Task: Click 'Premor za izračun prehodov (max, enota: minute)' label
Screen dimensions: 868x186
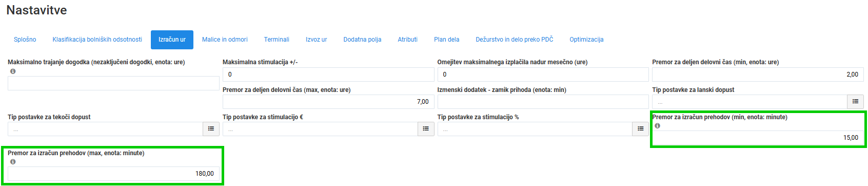Action: click(x=76, y=153)
